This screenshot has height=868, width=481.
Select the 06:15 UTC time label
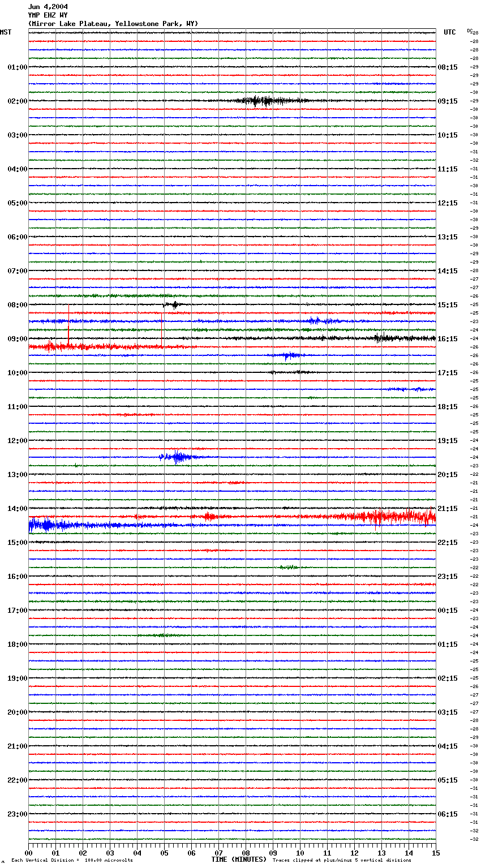(x=448, y=814)
